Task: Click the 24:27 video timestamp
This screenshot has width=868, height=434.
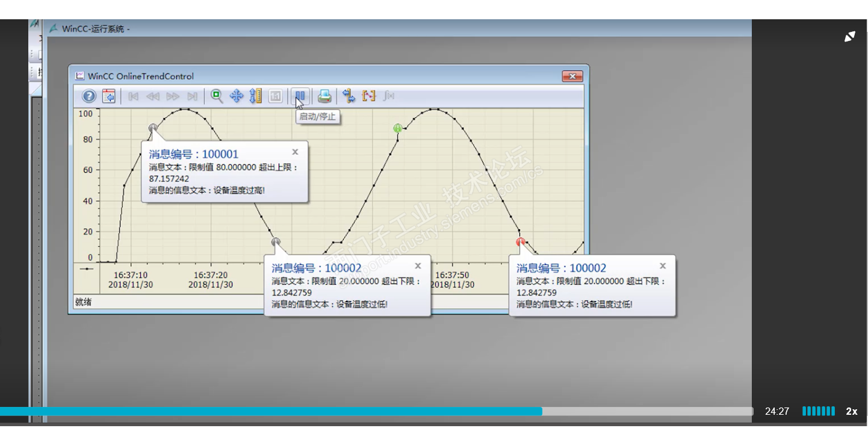Action: coord(777,412)
